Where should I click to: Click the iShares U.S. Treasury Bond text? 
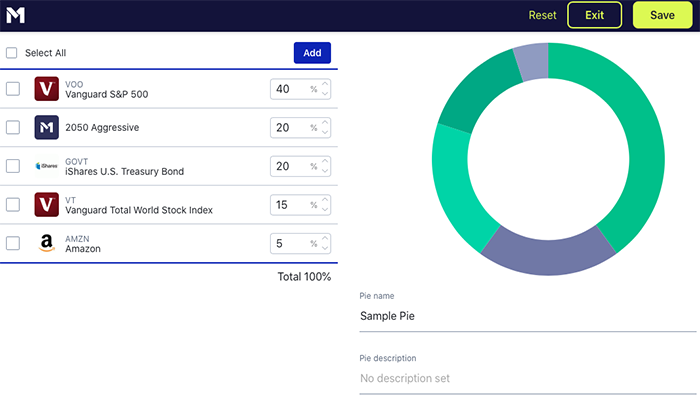(x=125, y=171)
